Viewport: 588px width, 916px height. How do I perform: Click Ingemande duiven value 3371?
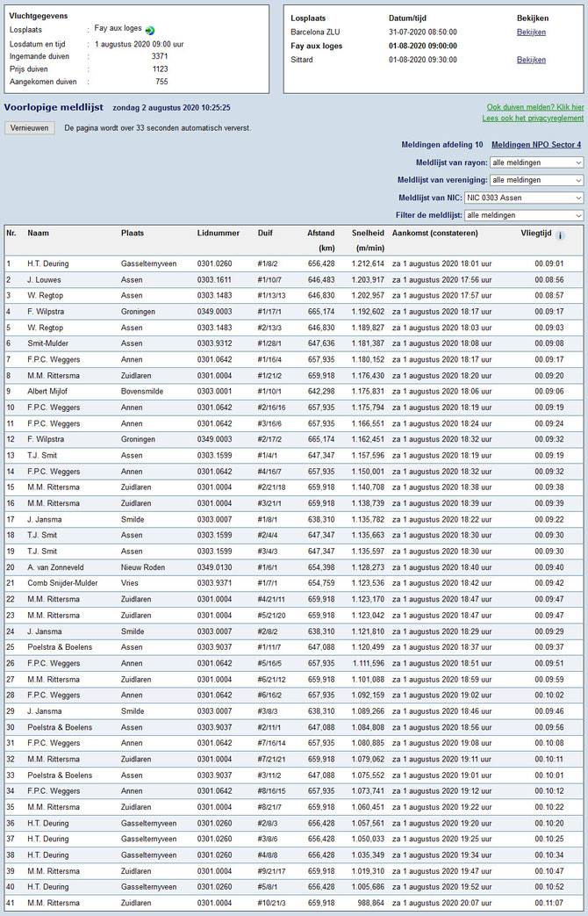(x=160, y=57)
